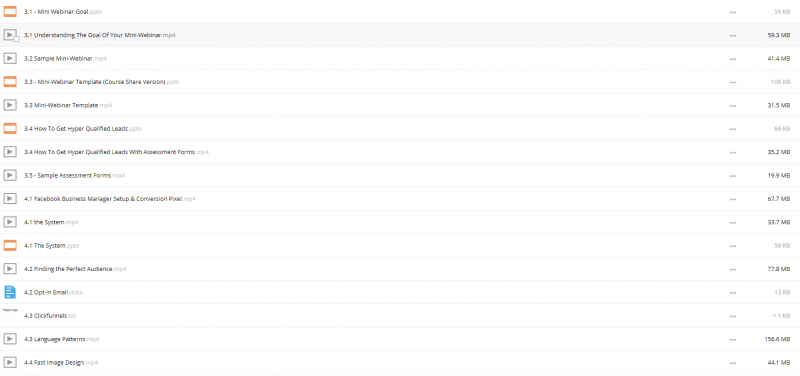Click the small thumbnail of 4.3 Clickfunnels.txt
The image size is (800, 376).
click(10, 310)
